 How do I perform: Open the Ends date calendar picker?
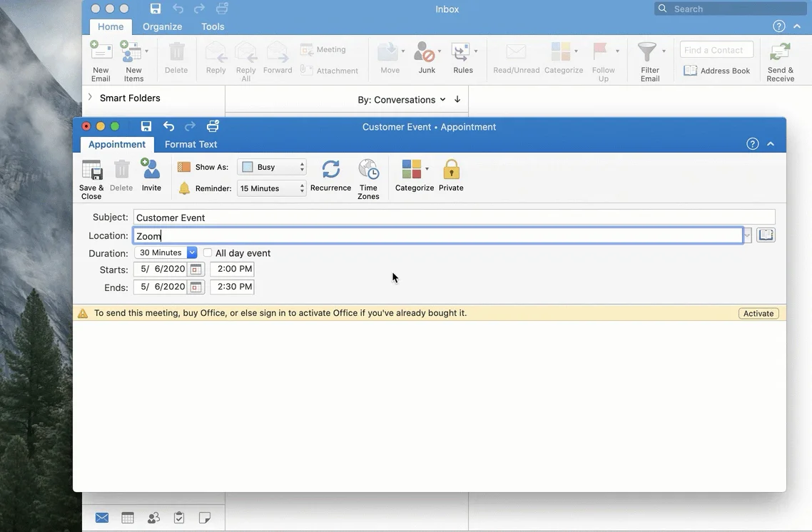click(196, 287)
